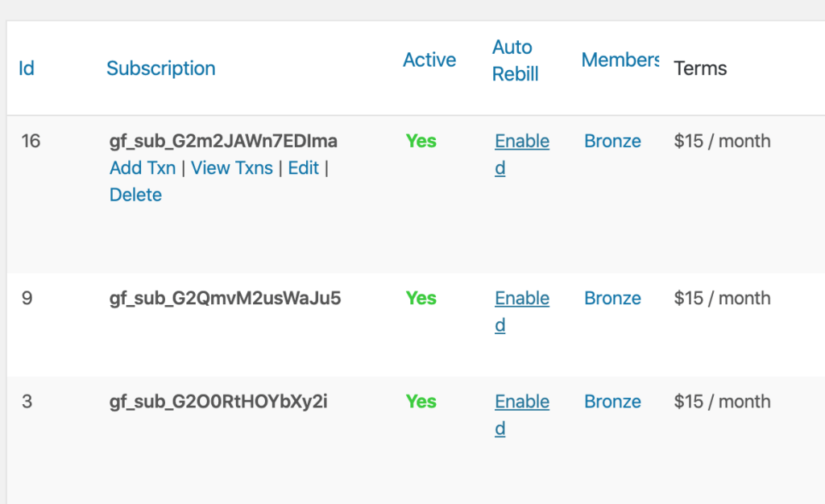The image size is (825, 504).
Task: Click Enabled auto rebill link in row 3
Action: coord(522,415)
